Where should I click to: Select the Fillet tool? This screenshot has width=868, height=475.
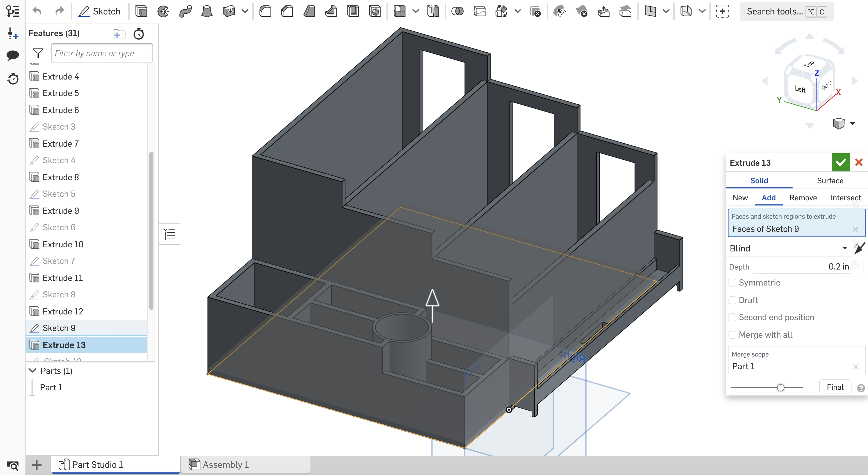pyautogui.click(x=265, y=11)
